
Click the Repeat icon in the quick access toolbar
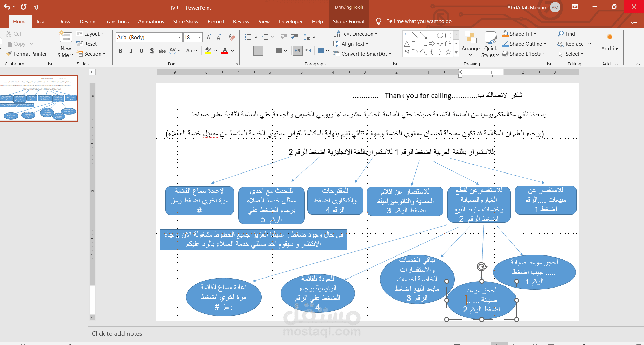[23, 7]
